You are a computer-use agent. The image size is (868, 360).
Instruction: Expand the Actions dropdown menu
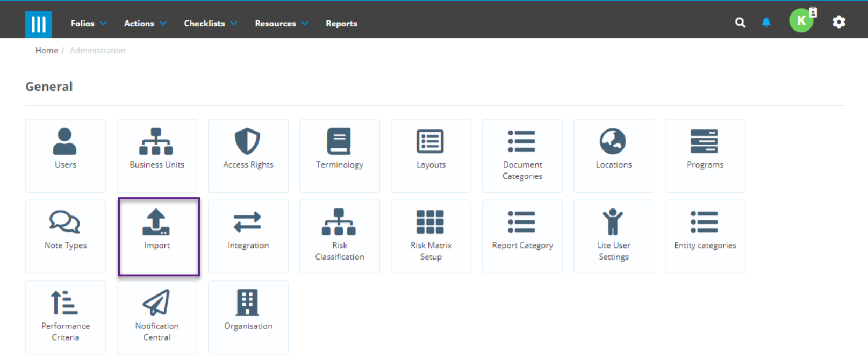tap(145, 24)
